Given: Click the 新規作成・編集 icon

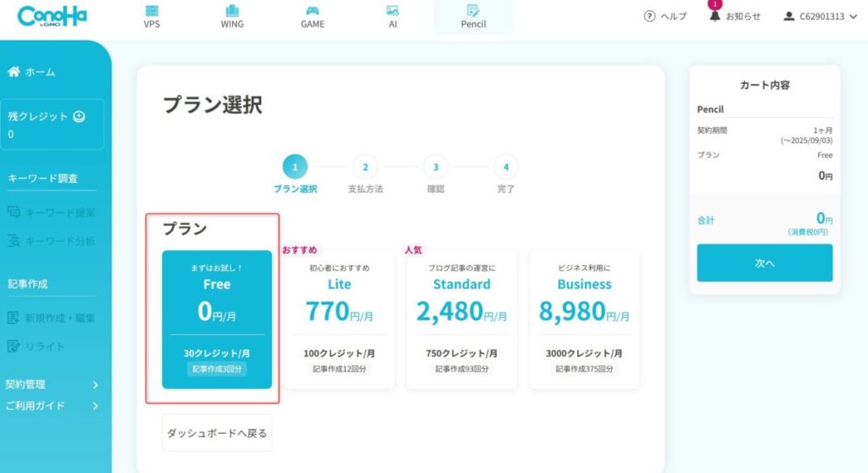Looking at the screenshot, I should tap(14, 317).
